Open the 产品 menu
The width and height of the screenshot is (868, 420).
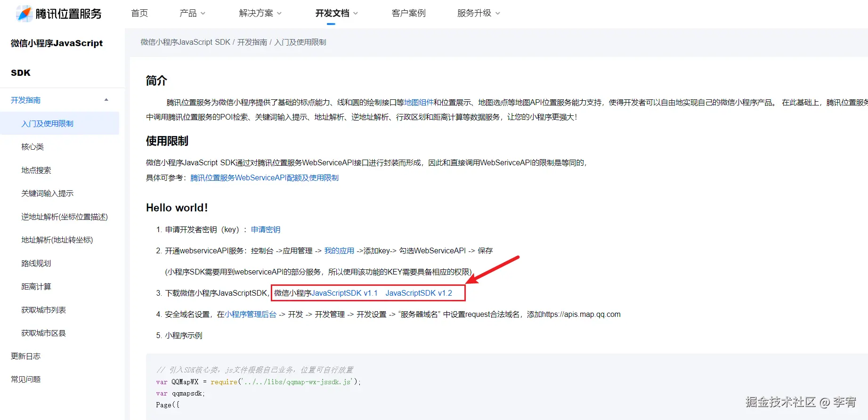point(188,13)
